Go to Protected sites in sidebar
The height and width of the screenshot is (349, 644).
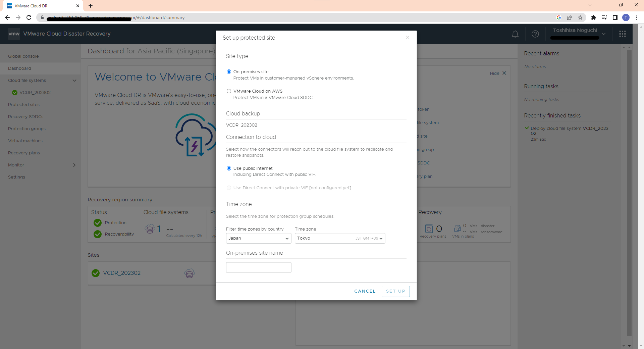[x=24, y=105]
